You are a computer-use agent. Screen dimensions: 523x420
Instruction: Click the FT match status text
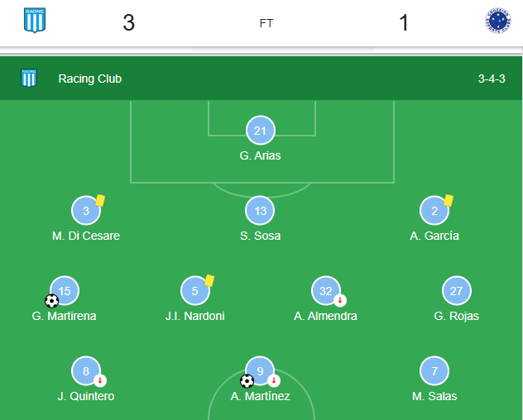[x=266, y=23]
